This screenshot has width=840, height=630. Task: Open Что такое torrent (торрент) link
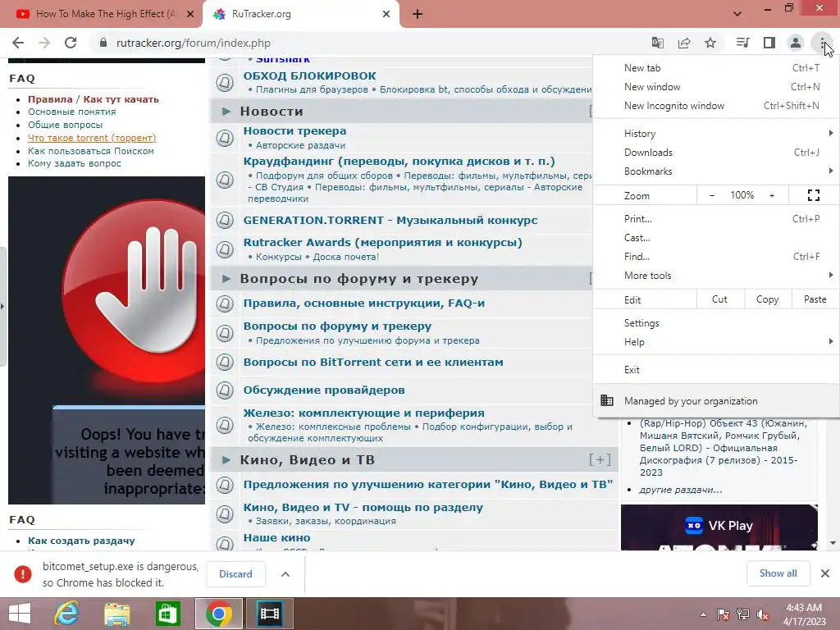(x=92, y=138)
